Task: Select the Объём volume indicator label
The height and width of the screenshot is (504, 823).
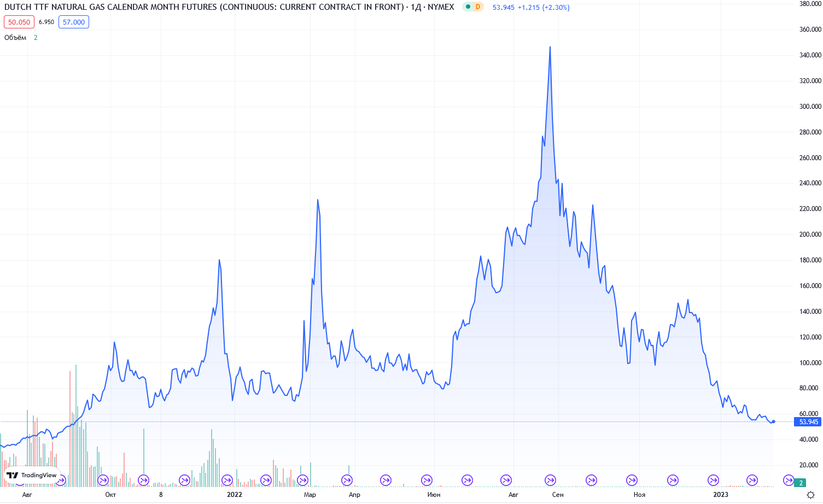Action: [15, 38]
